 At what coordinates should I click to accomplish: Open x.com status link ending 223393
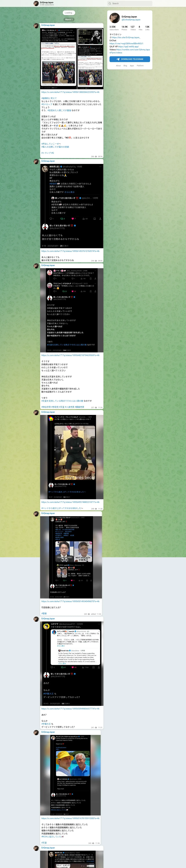[70, 92]
